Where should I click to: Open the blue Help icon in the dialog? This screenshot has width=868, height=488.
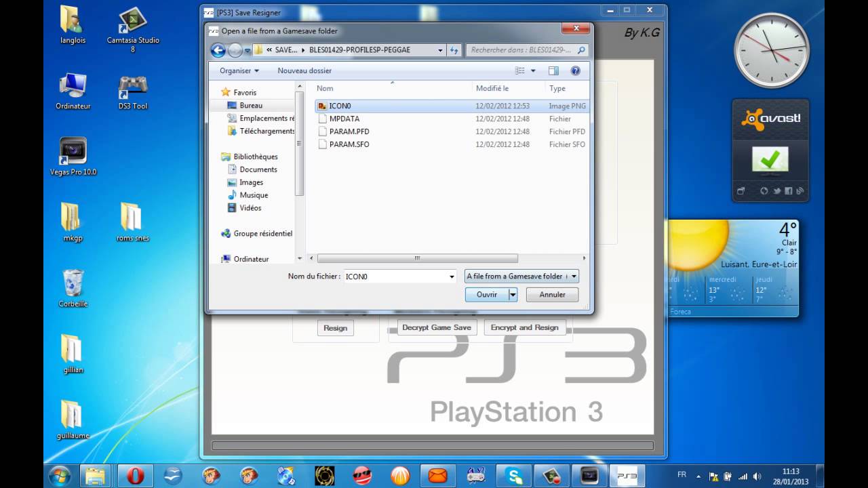[x=576, y=70]
